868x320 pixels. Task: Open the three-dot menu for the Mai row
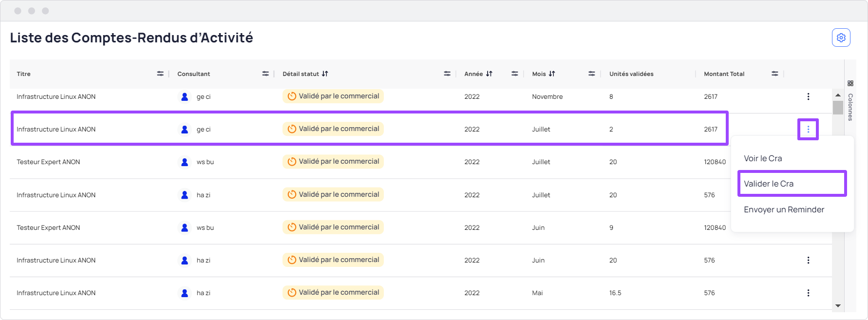click(808, 293)
